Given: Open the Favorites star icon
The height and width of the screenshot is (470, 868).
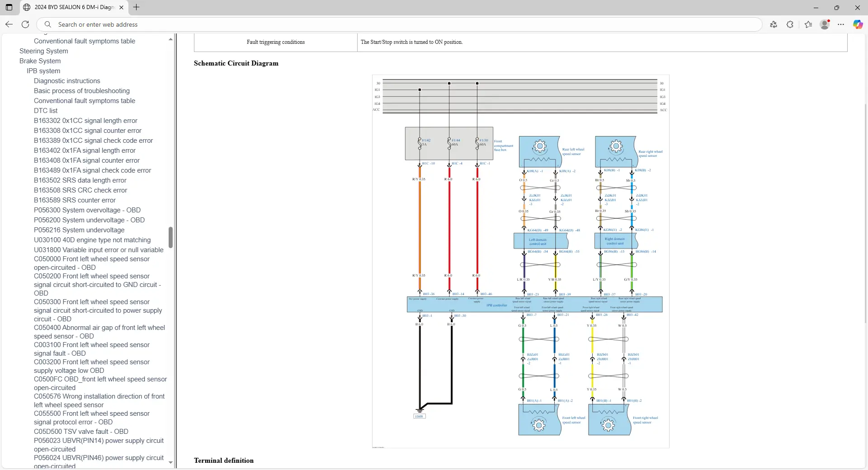Looking at the screenshot, I should (x=808, y=24).
